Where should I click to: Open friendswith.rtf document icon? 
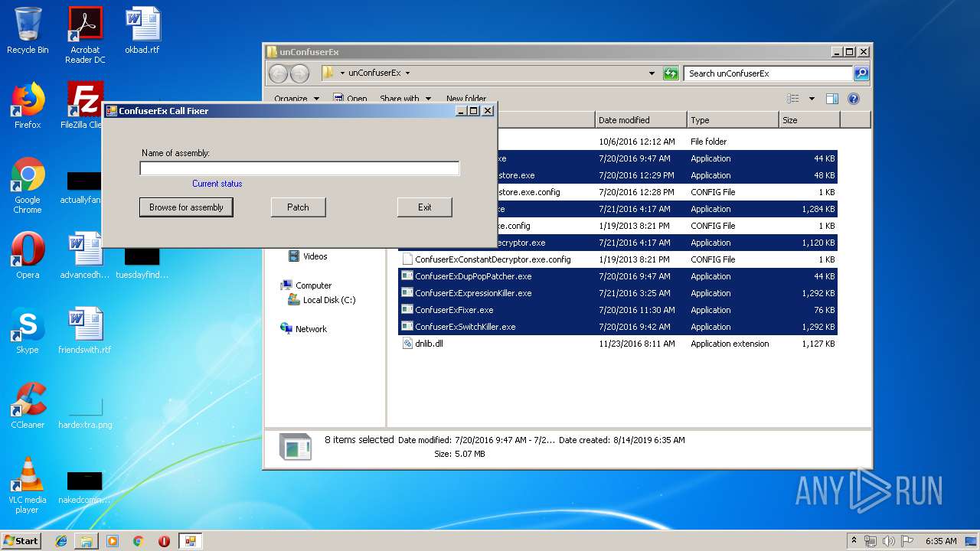[85, 331]
